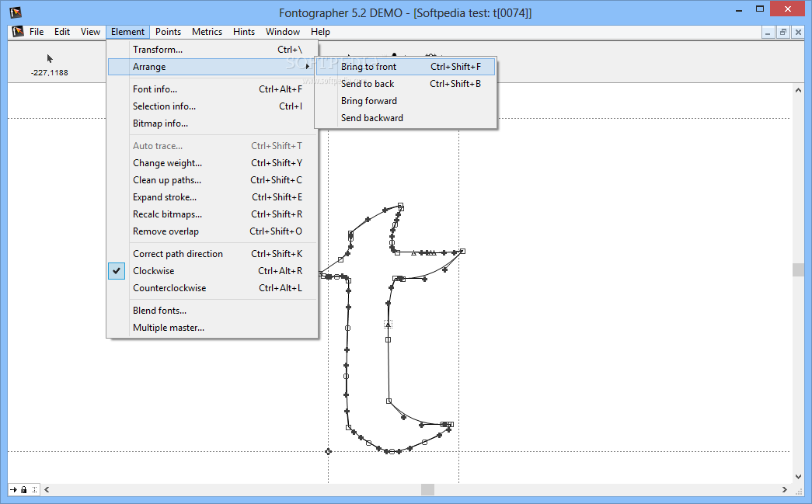Choose Expand stroke...
This screenshot has height=504, width=812.
212,197
